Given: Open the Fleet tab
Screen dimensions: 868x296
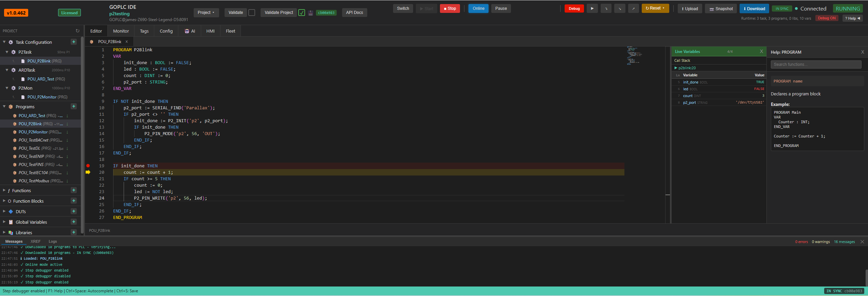Looking at the screenshot, I should click(230, 31).
